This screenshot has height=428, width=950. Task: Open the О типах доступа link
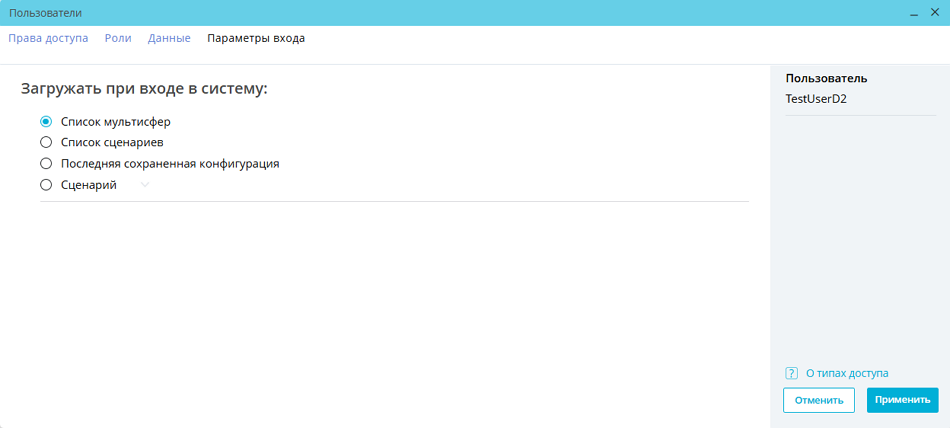coord(846,373)
